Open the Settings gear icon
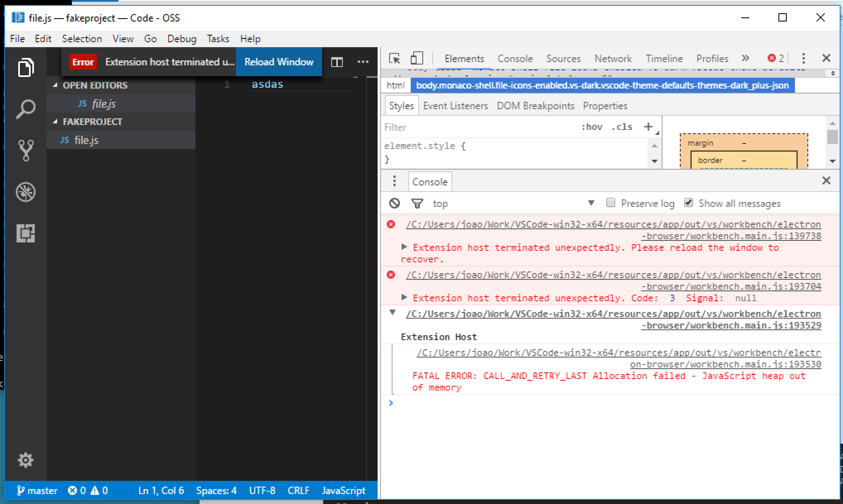This screenshot has width=843, height=504. [x=26, y=460]
